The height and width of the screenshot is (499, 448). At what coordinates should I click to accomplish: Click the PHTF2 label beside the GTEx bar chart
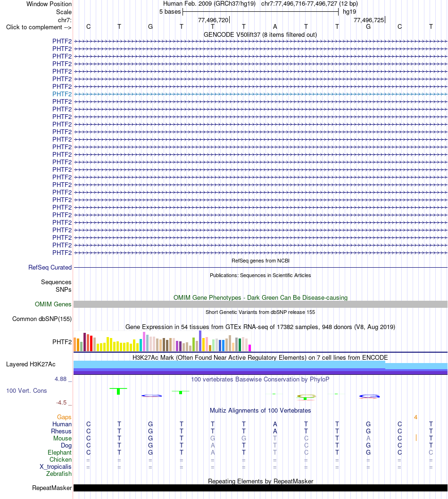point(62,342)
